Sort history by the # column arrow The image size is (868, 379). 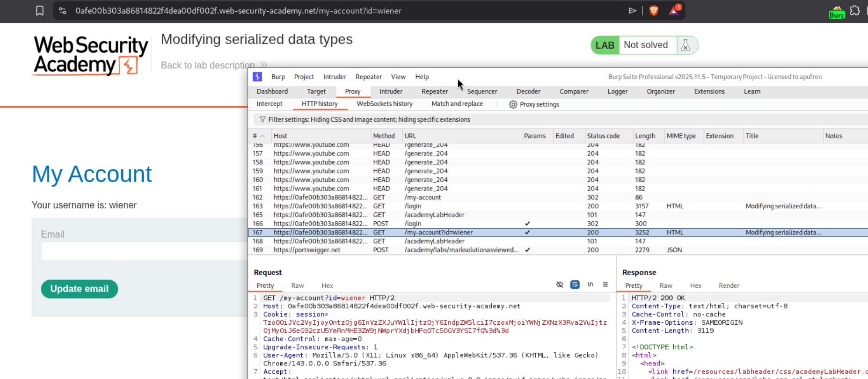tap(263, 136)
